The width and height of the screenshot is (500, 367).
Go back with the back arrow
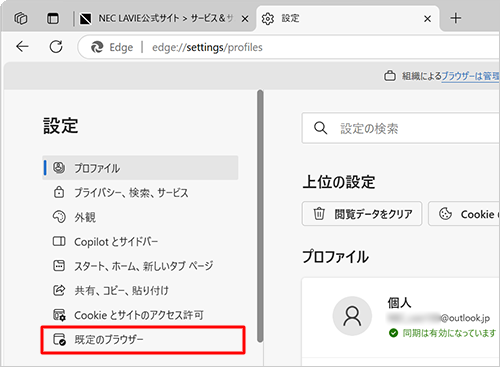[22, 47]
